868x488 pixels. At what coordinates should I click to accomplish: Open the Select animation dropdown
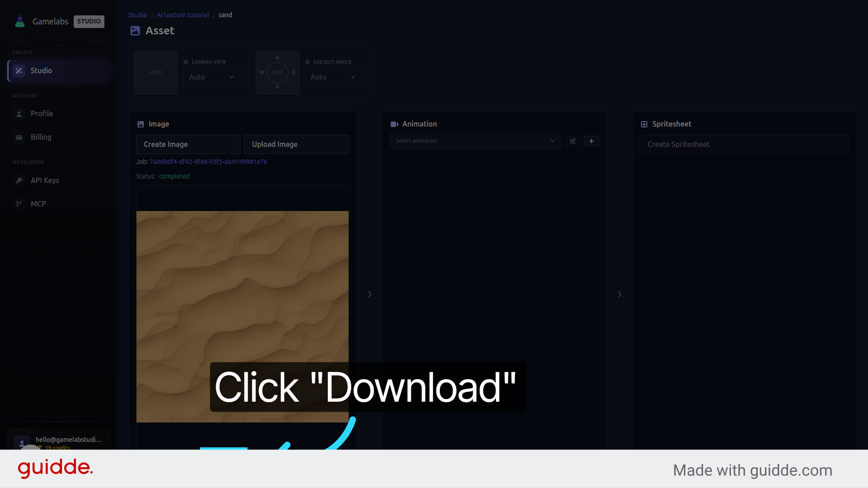pos(476,141)
